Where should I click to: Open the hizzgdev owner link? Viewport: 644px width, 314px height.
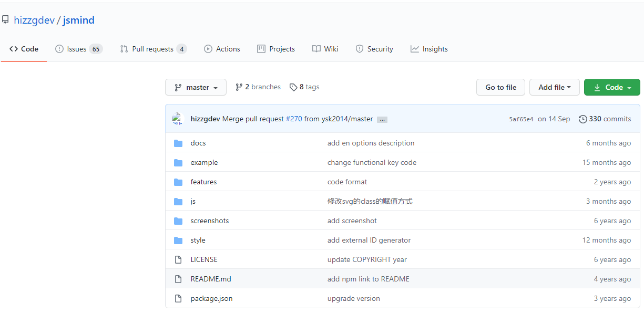pos(34,20)
